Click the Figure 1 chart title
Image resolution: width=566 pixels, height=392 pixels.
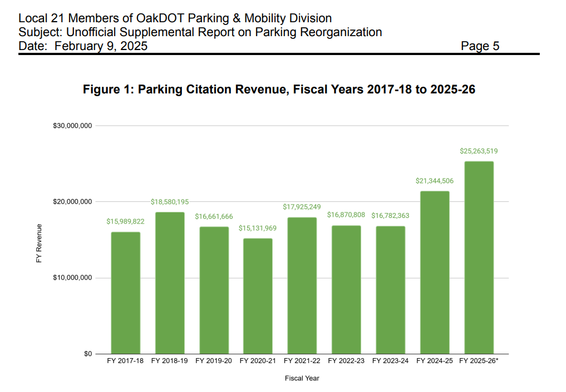point(279,89)
